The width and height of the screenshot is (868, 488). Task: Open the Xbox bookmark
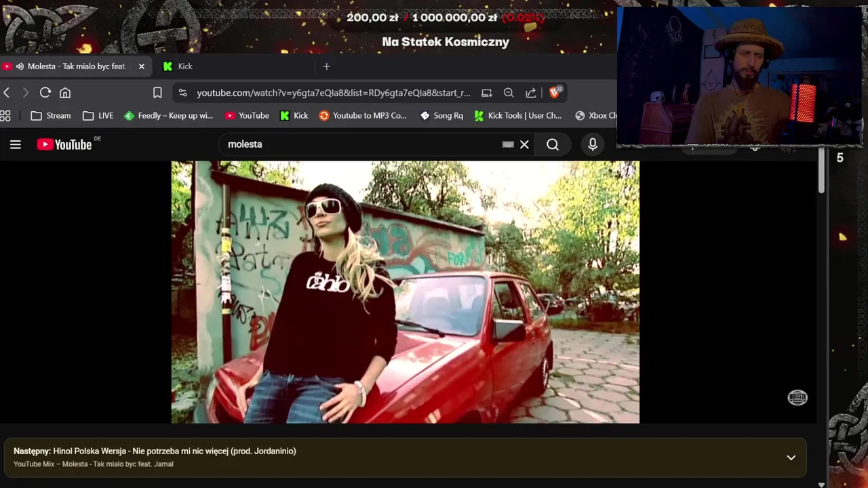coord(596,116)
